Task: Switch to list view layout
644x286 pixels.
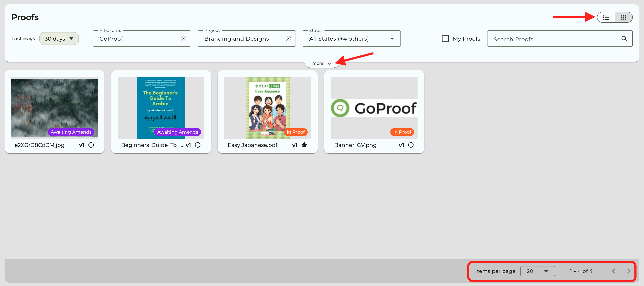Action: point(606,17)
